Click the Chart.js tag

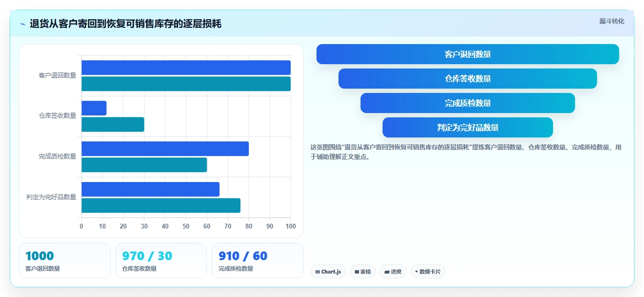(328, 272)
